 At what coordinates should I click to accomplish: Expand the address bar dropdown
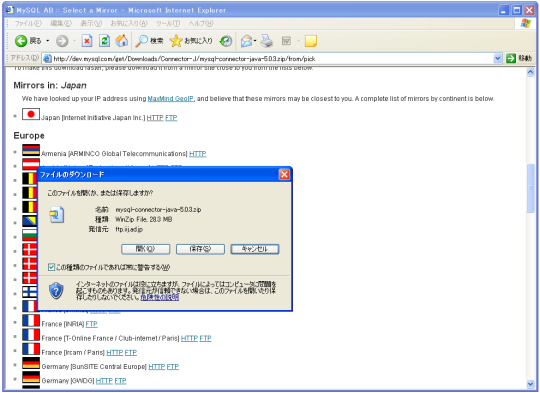497,59
